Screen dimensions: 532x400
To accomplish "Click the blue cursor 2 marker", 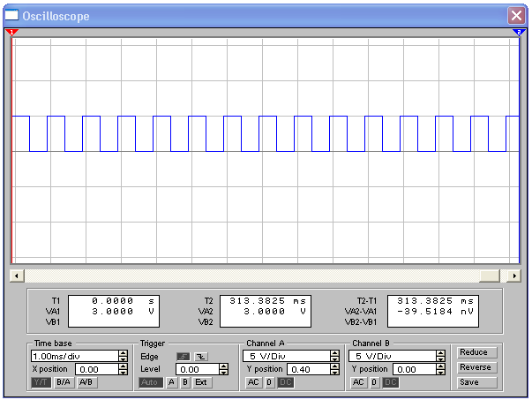I will (x=519, y=33).
